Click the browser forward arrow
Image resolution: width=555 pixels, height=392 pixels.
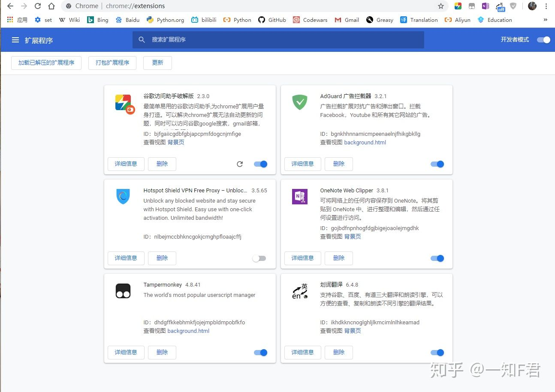[x=24, y=6]
